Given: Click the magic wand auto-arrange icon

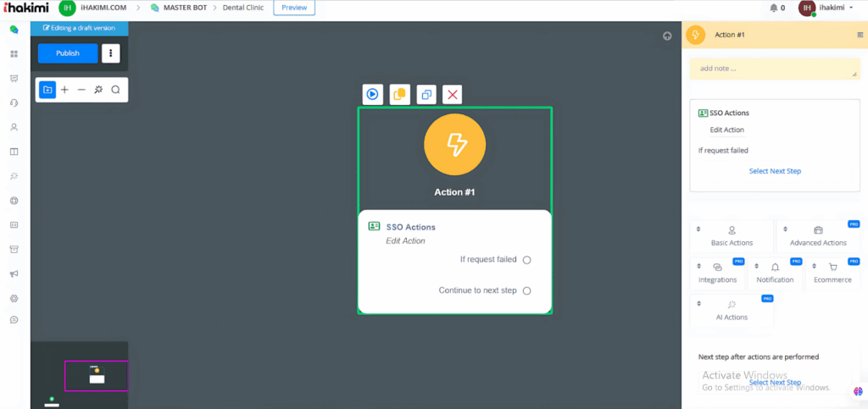Looking at the screenshot, I should 98,90.
